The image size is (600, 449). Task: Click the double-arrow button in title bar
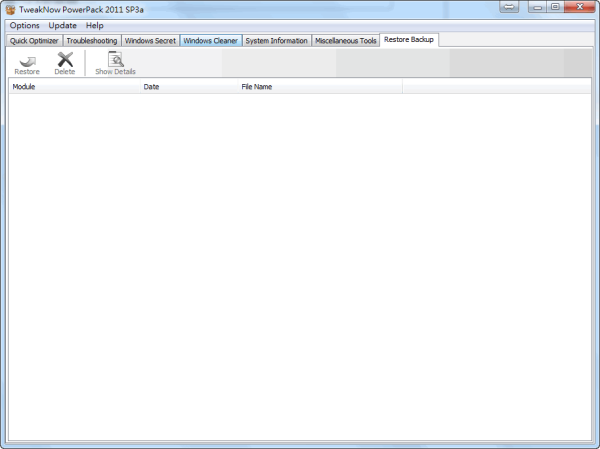pos(509,7)
